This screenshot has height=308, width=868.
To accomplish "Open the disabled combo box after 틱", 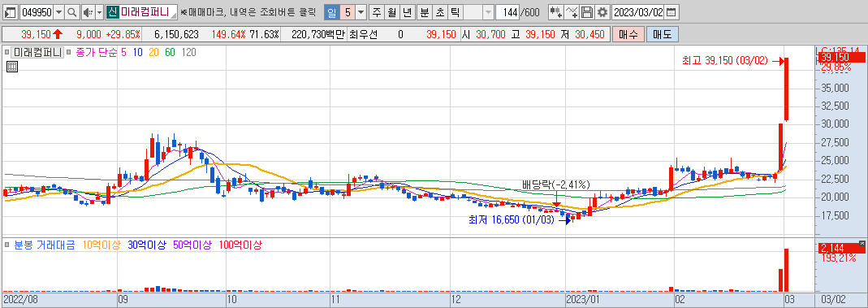I will pyautogui.click(x=478, y=12).
